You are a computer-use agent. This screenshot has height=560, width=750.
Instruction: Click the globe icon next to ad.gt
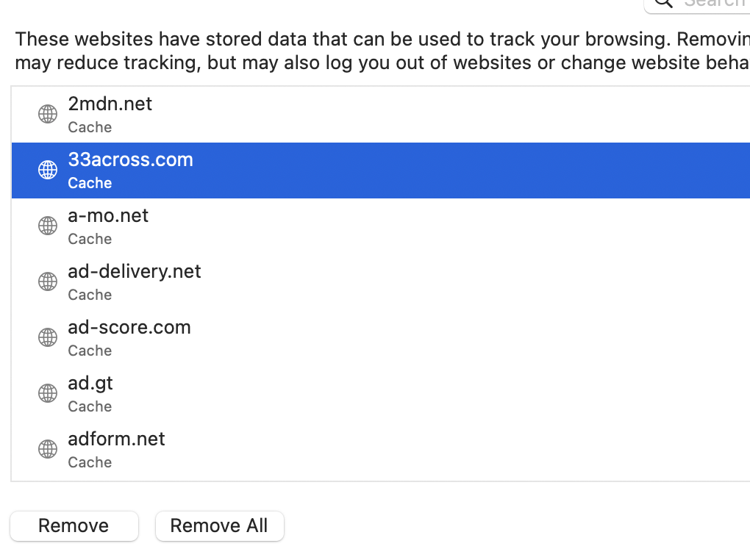48,393
